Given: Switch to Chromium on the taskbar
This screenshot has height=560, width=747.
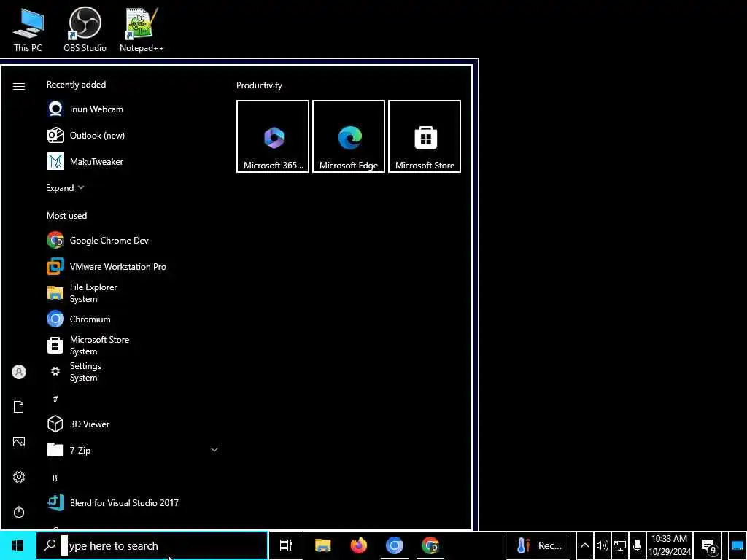Looking at the screenshot, I should [395, 545].
